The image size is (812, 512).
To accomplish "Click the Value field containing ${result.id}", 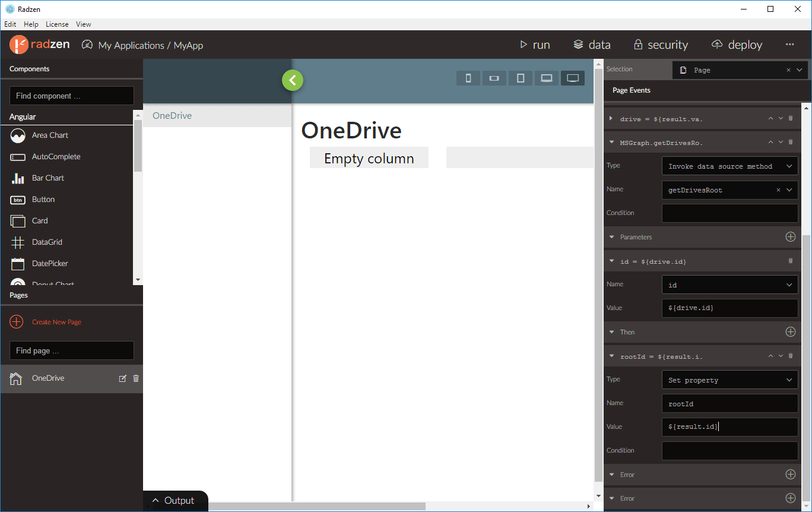I will (730, 427).
